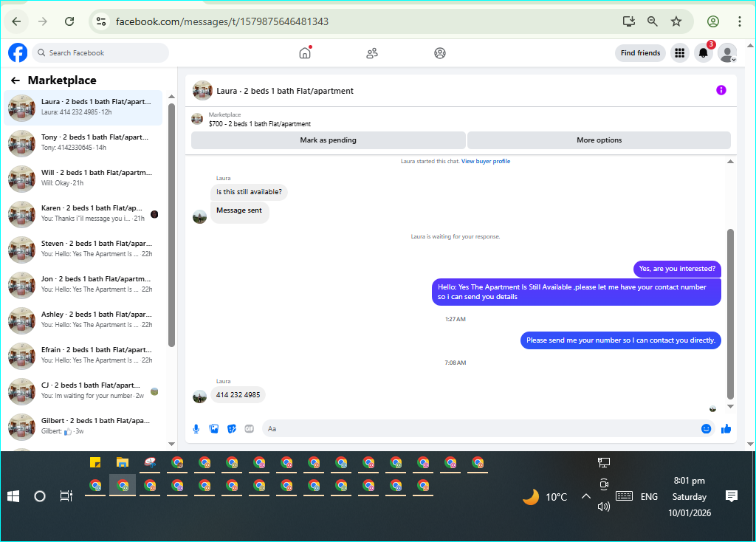The image size is (756, 542).
Task: Open the account profile avatar menu
Action: 727,53
